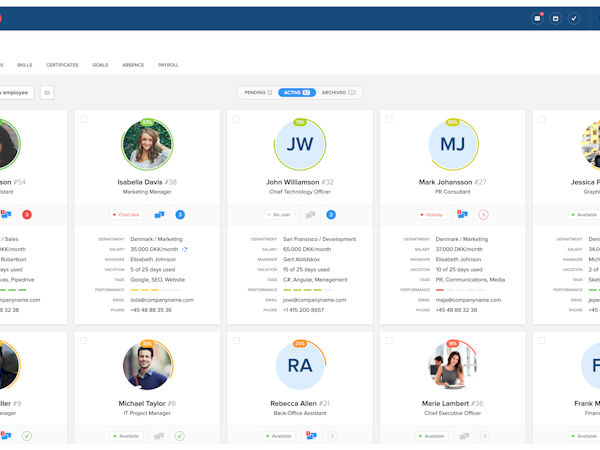600x450 pixels.
Task: Tick the checkbox on Jessica's card
Action: [542, 119]
